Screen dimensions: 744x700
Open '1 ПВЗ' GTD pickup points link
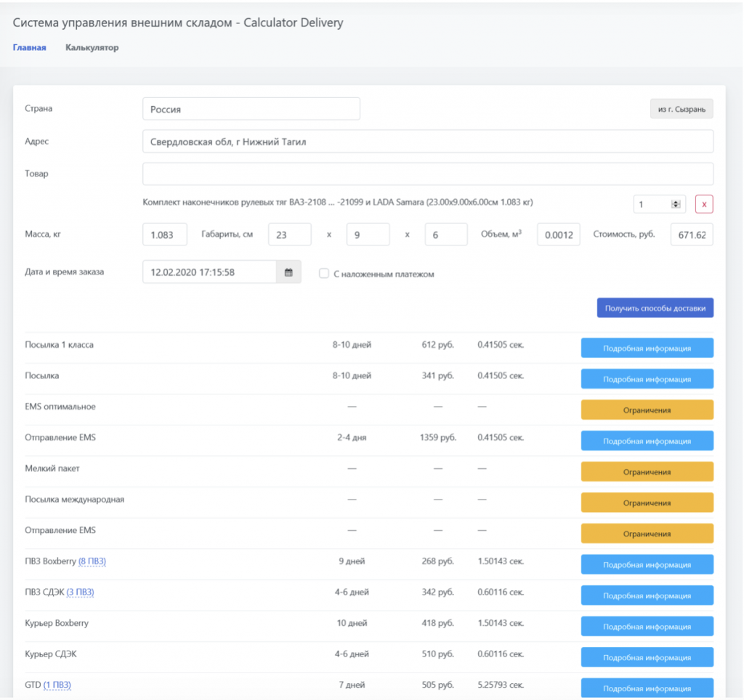(57, 685)
